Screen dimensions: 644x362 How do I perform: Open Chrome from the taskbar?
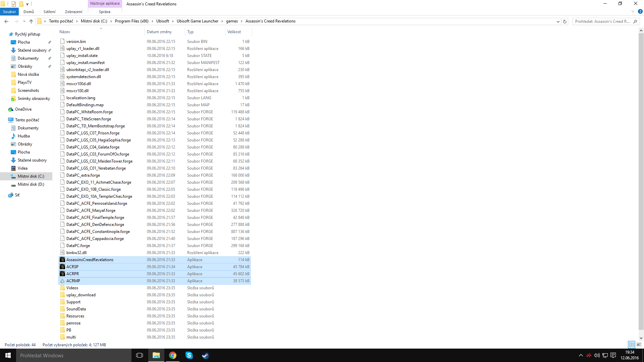[173, 355]
